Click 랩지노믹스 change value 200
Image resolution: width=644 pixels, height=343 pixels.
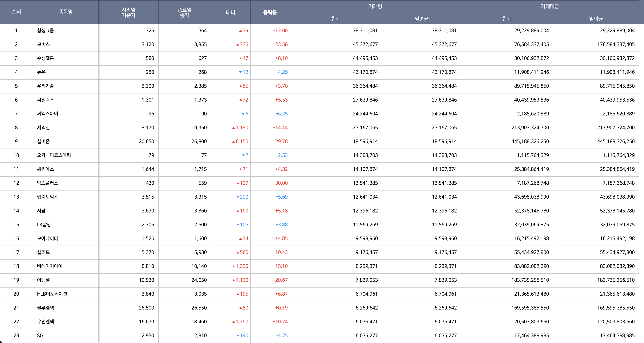242,197
